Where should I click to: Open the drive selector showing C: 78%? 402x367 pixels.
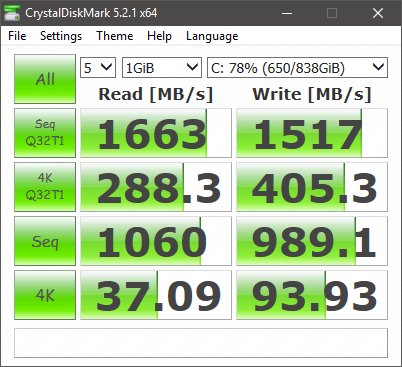[x=297, y=68]
